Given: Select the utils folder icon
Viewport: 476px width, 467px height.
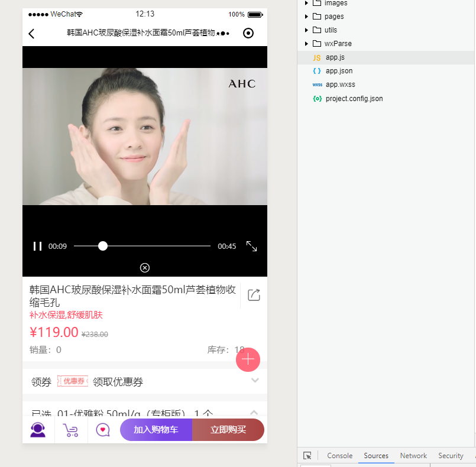Looking at the screenshot, I should click(x=317, y=30).
